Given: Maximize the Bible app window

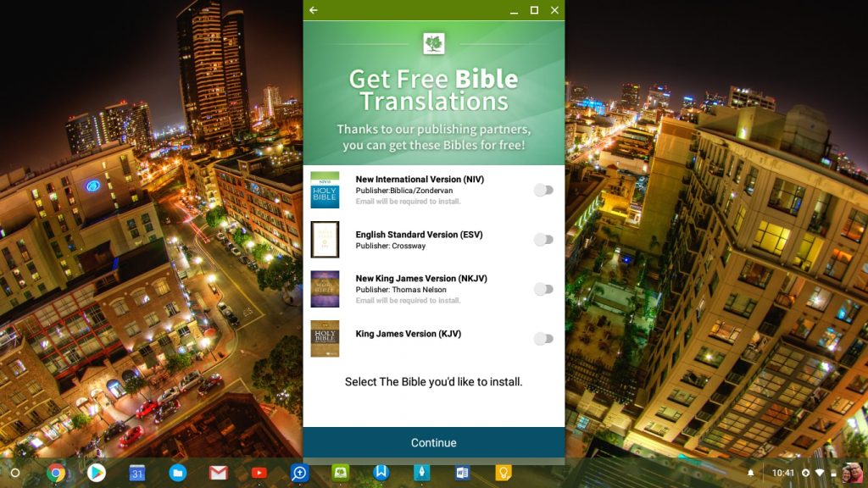Looking at the screenshot, I should [534, 10].
